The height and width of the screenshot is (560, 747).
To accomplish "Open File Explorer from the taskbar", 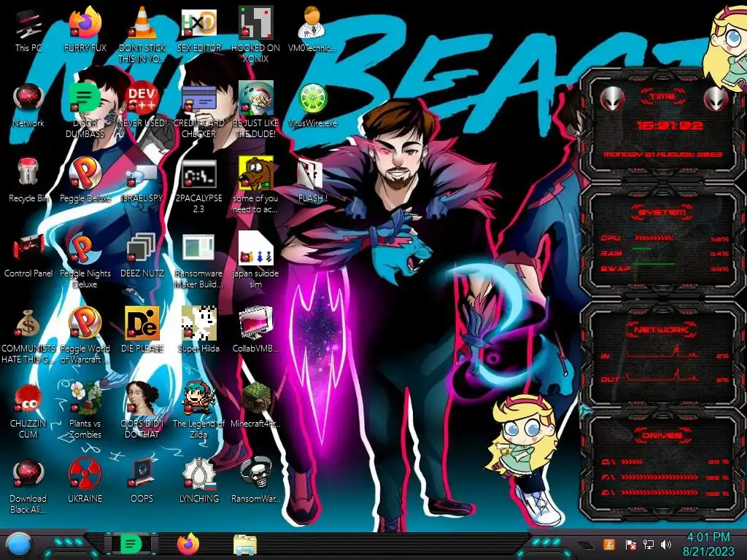I will point(245,545).
